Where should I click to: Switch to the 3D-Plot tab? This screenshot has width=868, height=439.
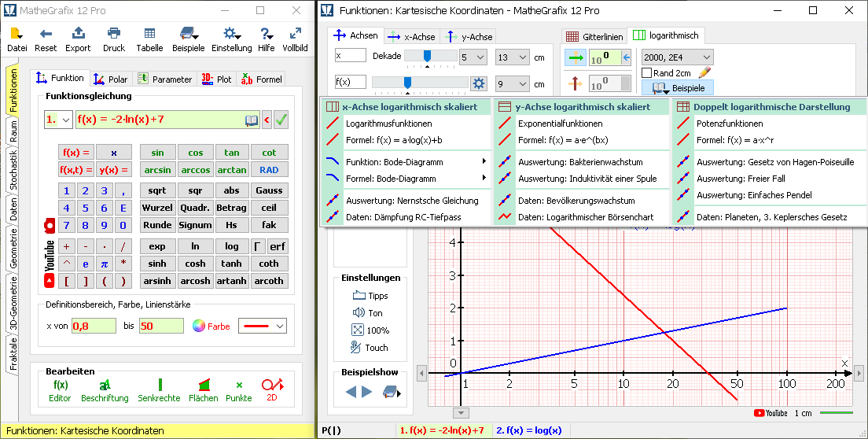(x=216, y=79)
